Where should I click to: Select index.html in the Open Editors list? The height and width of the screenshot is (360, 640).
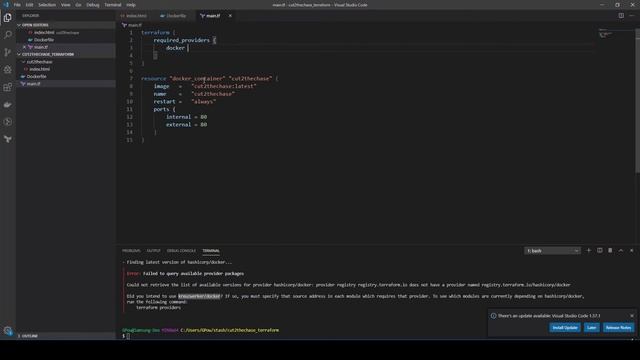point(66,32)
